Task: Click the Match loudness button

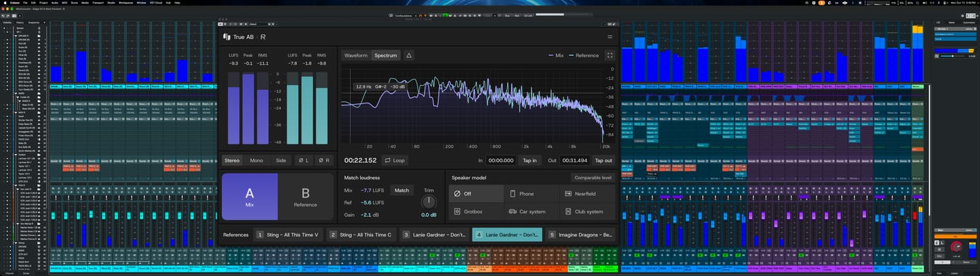Action: click(x=402, y=190)
